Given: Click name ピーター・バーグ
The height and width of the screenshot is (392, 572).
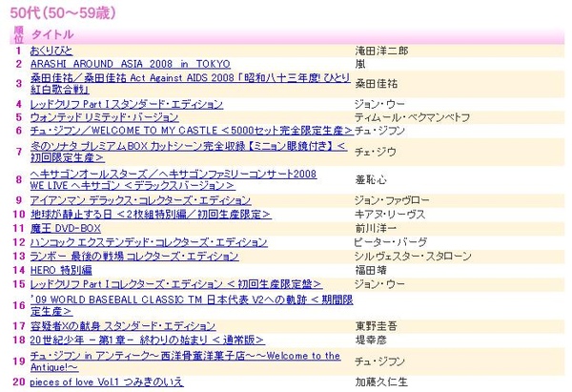Looking at the screenshot, I should click(x=390, y=242).
